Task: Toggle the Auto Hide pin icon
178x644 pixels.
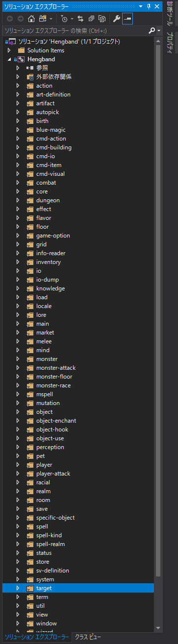Action: coord(149,6)
